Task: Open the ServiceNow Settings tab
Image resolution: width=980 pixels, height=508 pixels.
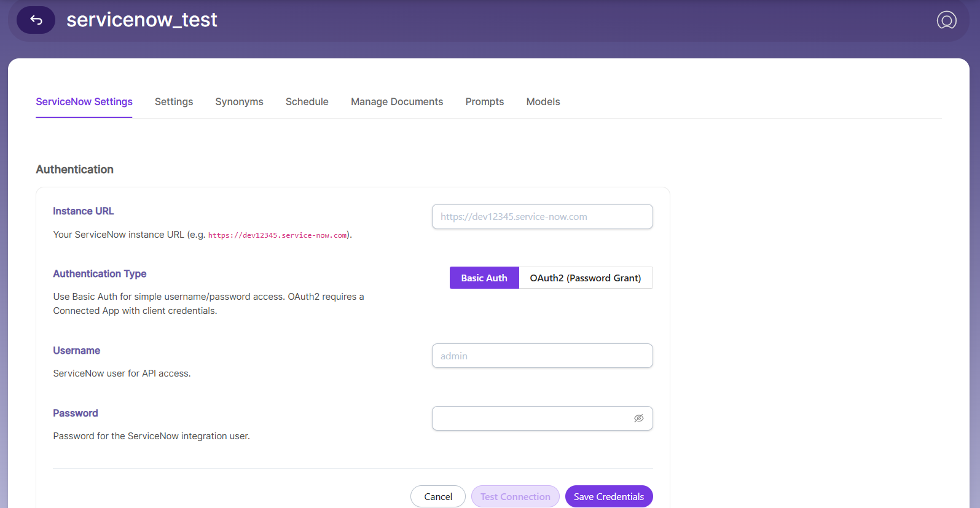Action: click(84, 102)
